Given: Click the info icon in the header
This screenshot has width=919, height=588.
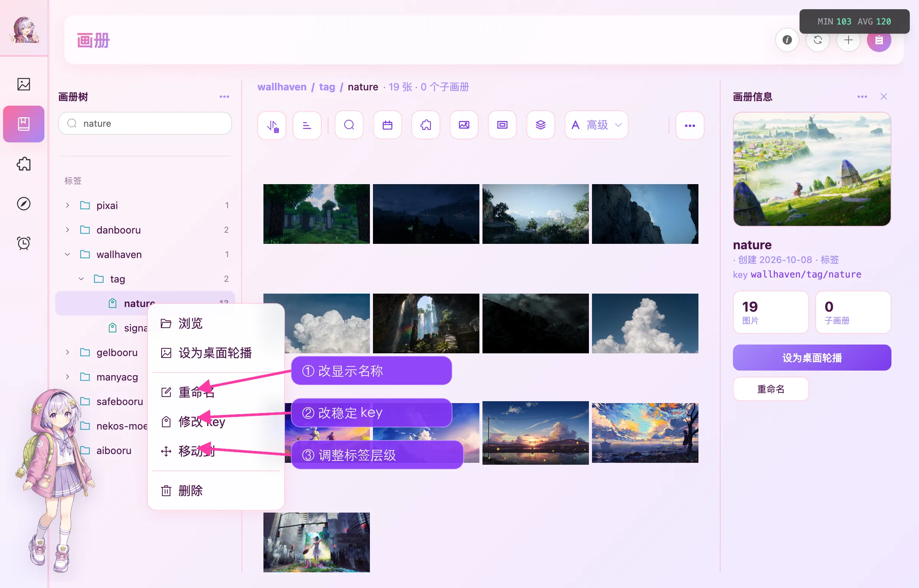Looking at the screenshot, I should (787, 40).
